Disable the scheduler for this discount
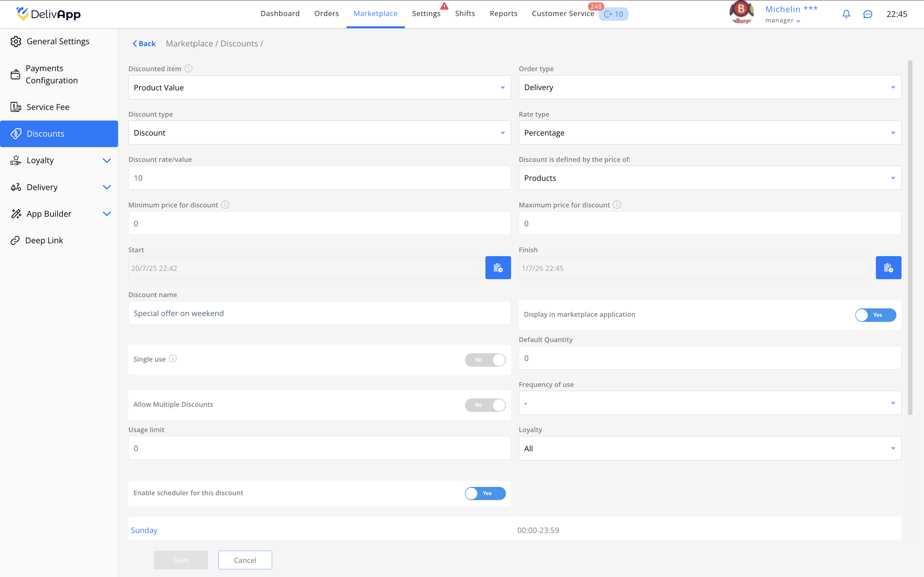 point(485,493)
